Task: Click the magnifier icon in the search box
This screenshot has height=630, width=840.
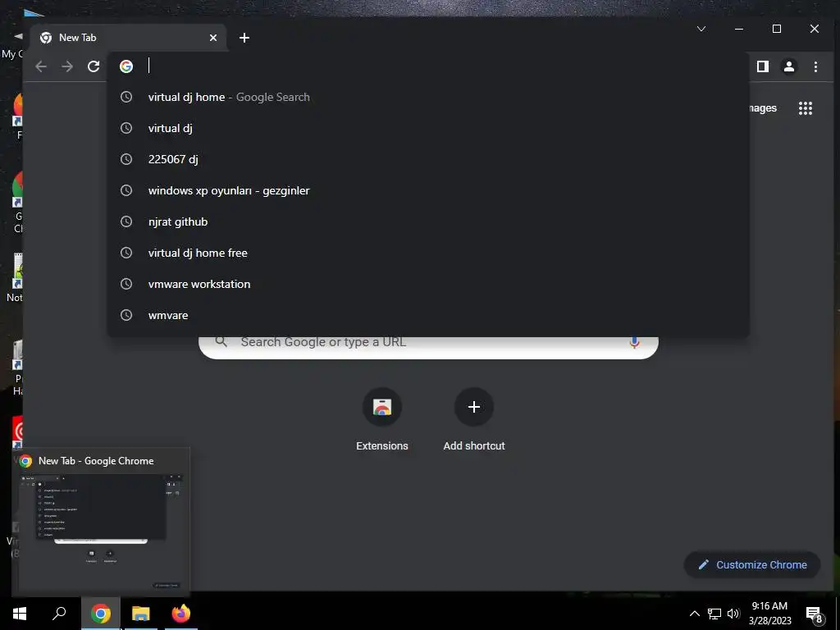Action: tap(221, 342)
